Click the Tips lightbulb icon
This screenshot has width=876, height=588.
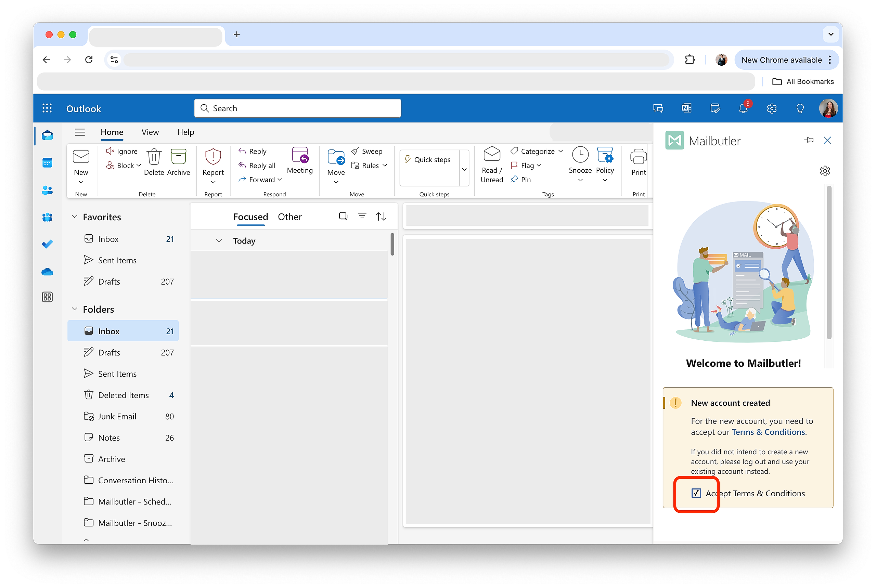(800, 108)
